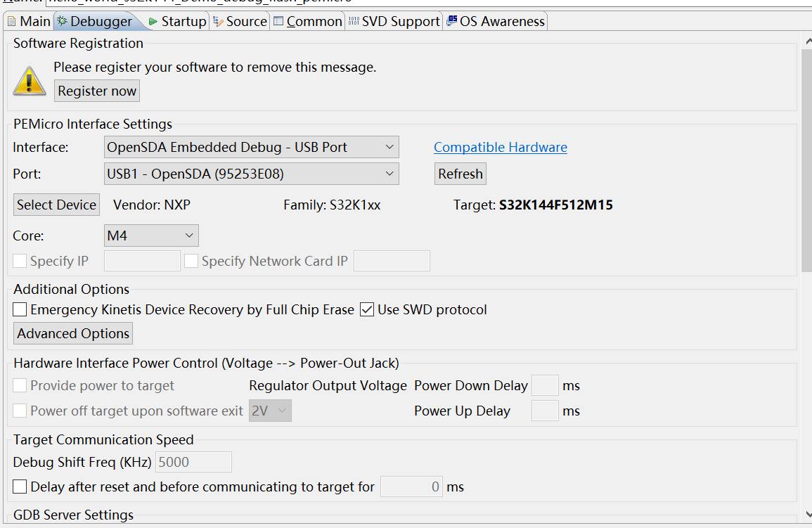Click the SVD Support tab icon
Screen dimensions: 812x528
[354, 21]
